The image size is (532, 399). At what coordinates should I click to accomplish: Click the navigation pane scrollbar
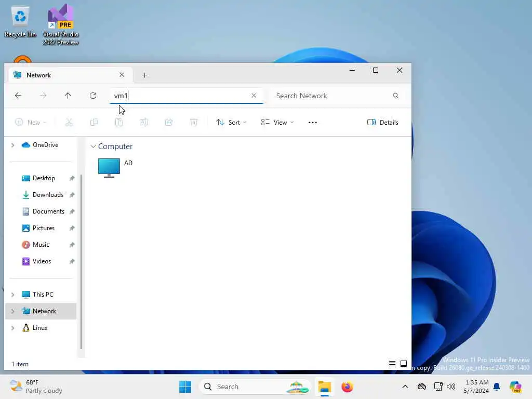point(81,262)
